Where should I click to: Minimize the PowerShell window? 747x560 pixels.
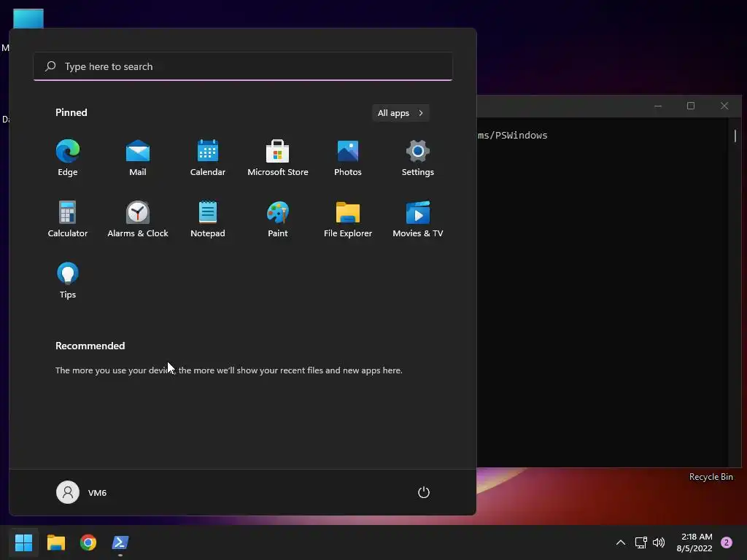point(658,106)
